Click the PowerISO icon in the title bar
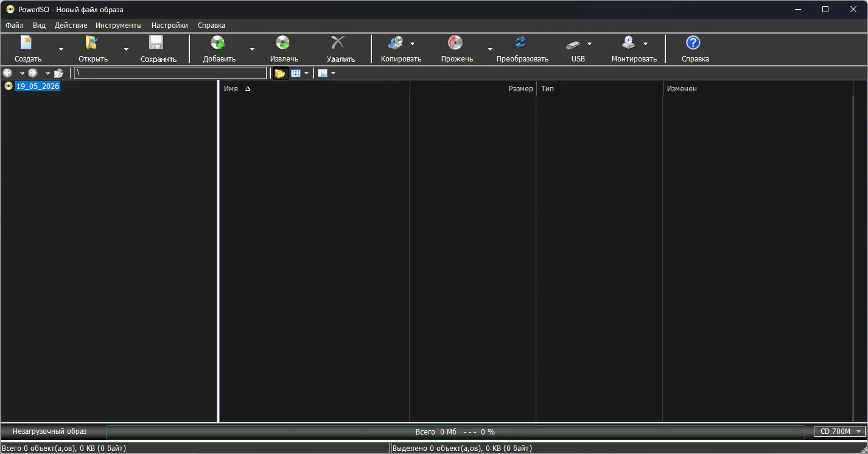The image size is (868, 454). pyautogui.click(x=10, y=9)
